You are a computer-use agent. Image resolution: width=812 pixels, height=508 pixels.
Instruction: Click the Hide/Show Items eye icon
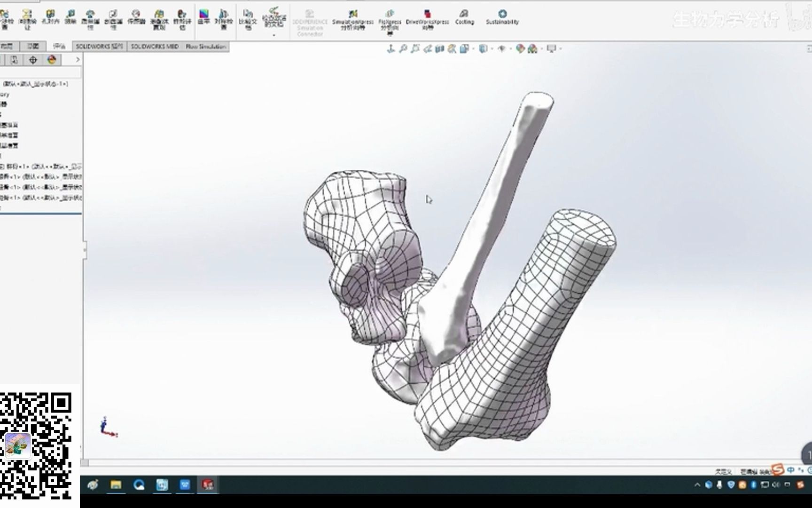[502, 48]
